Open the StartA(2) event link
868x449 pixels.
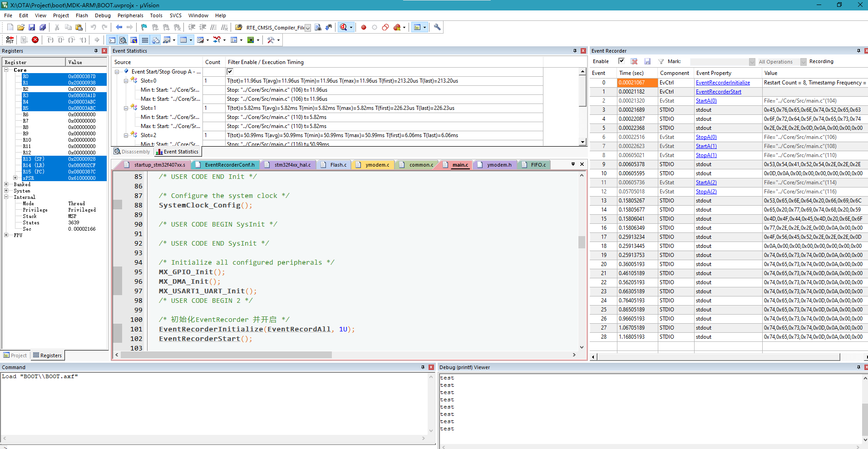tap(706, 183)
